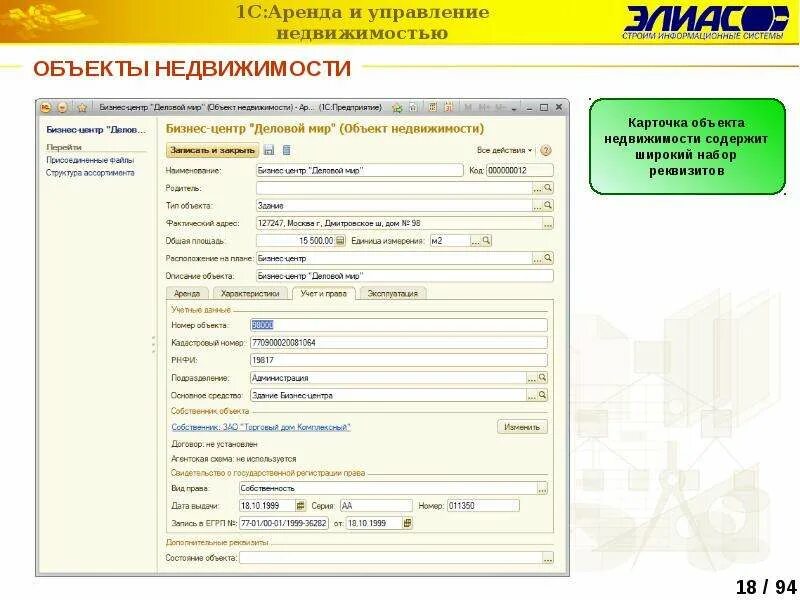
Task: Click the Номер объекта field
Action: 398,325
